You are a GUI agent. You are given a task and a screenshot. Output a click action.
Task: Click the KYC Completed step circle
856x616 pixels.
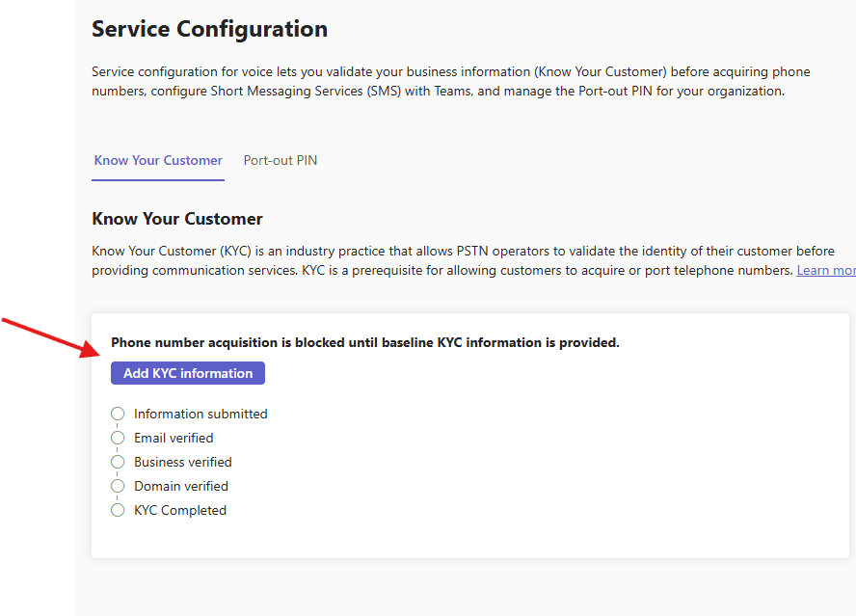[x=118, y=510]
